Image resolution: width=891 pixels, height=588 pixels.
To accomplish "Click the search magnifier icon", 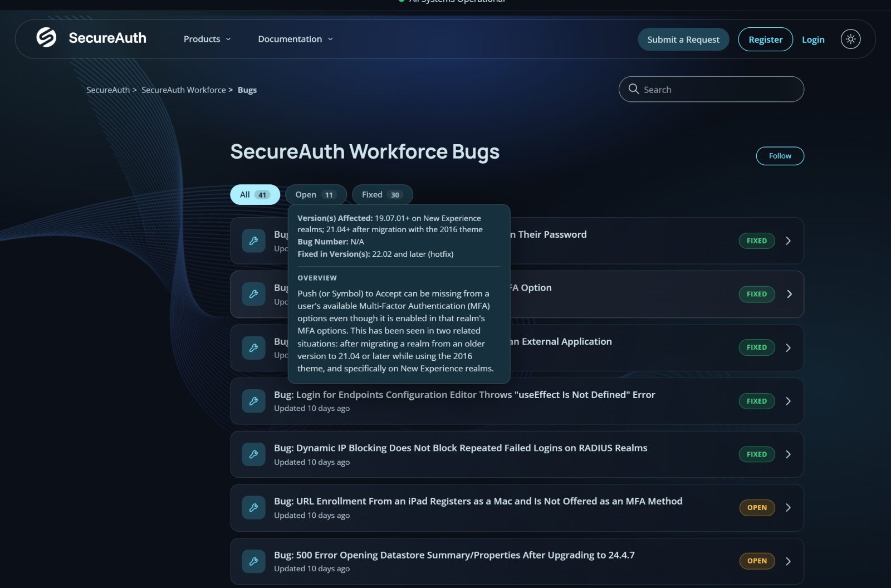I will (633, 89).
